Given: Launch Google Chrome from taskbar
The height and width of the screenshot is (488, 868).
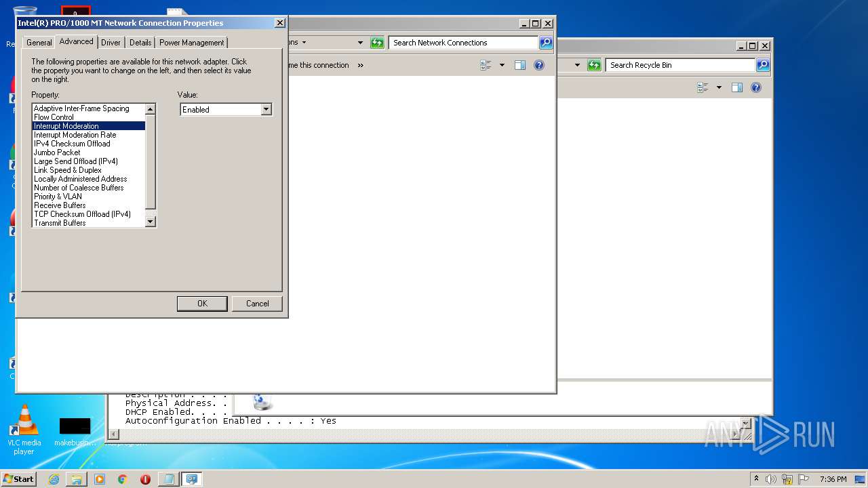Looking at the screenshot, I should click(x=123, y=479).
